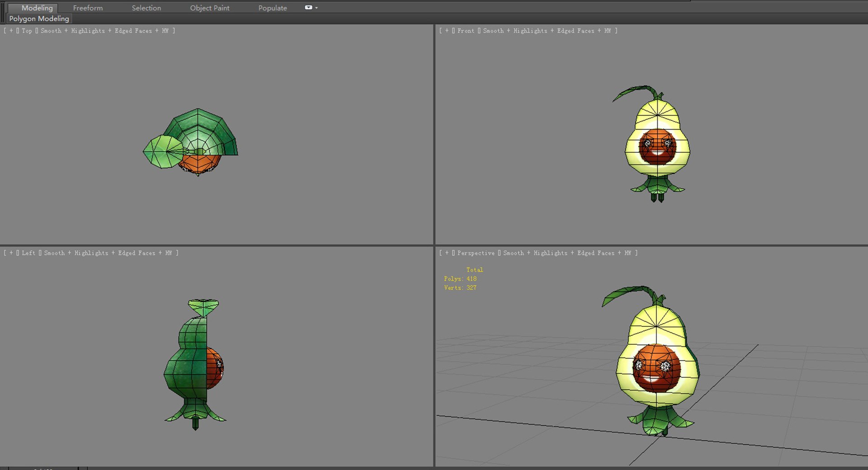Open the Front viewport shading menu
This screenshot has height=470, width=868.
[x=547, y=31]
